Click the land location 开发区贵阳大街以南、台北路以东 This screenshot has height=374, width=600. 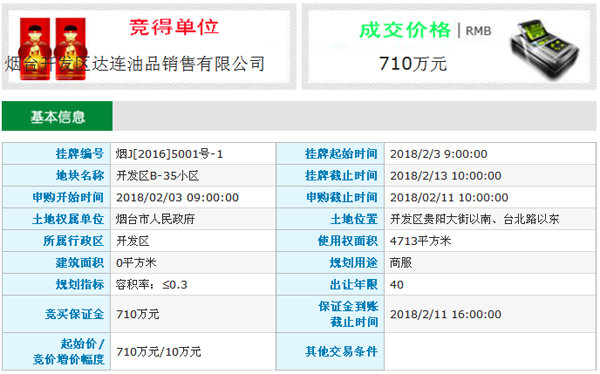point(474,219)
